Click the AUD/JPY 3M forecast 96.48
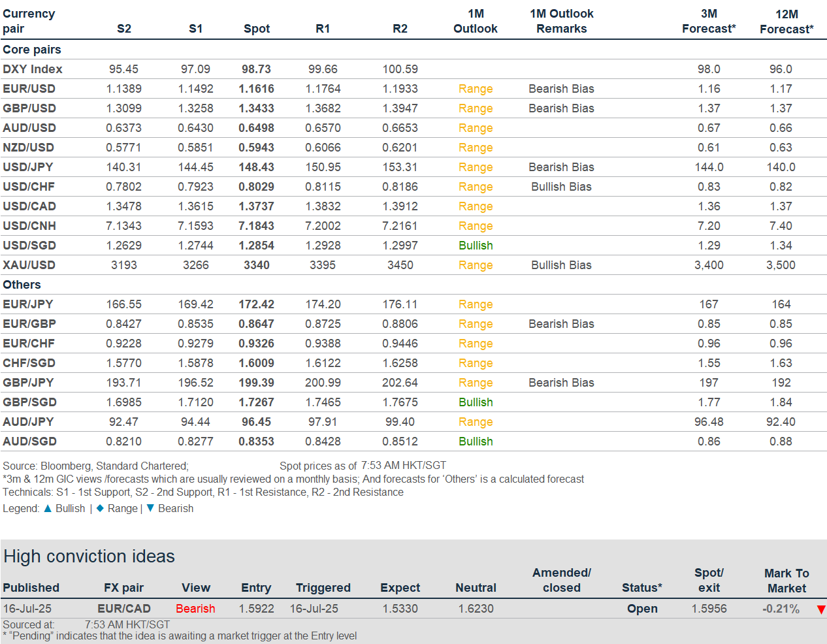The height and width of the screenshot is (644, 827). tap(709, 422)
